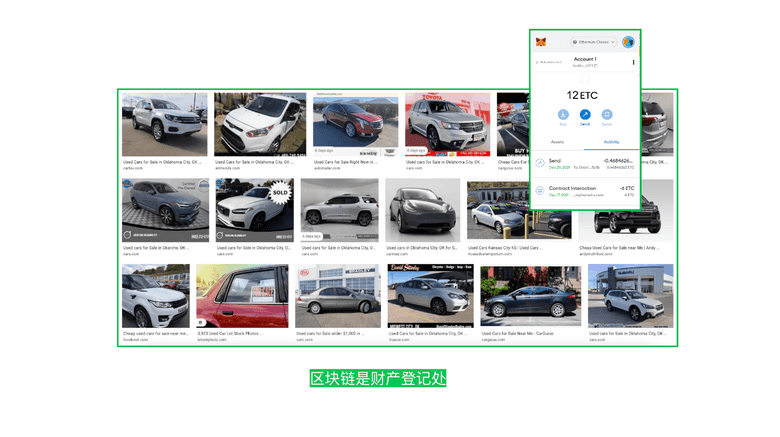Click the Contract Interaction transaction icon
This screenshot has height=437, width=780.
click(x=540, y=190)
